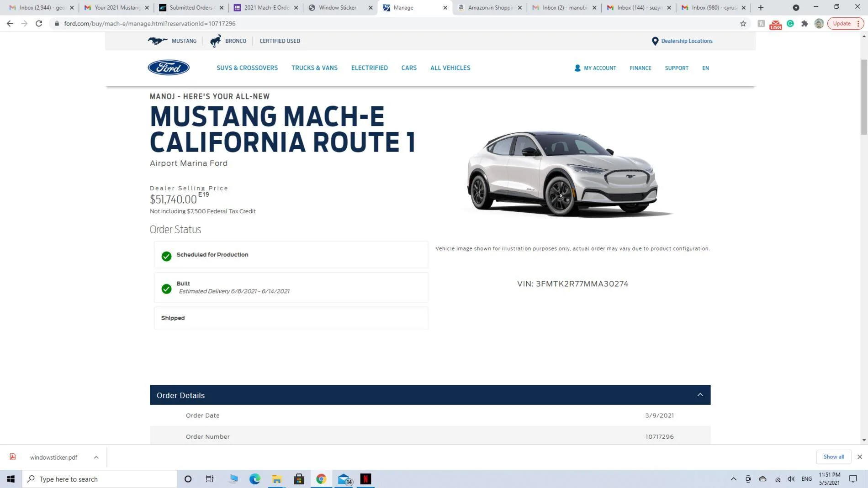Open the Electrified menu
The height and width of the screenshot is (488, 868).
pyautogui.click(x=369, y=68)
